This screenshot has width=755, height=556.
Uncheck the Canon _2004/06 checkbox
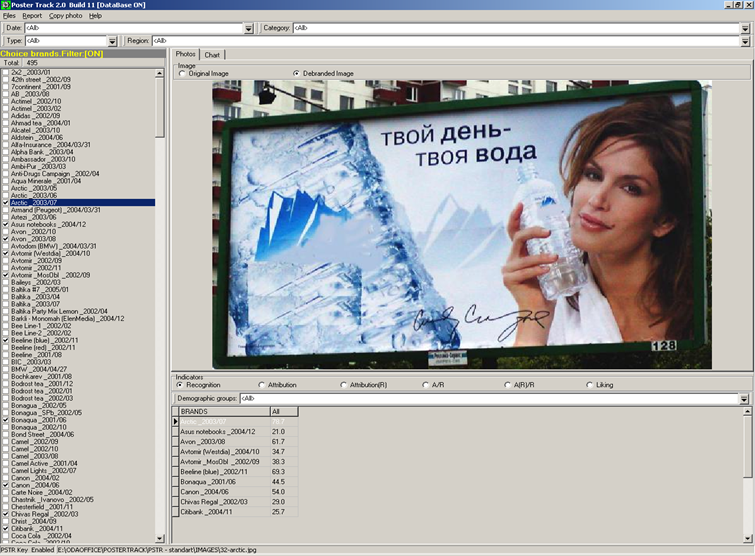click(6, 485)
